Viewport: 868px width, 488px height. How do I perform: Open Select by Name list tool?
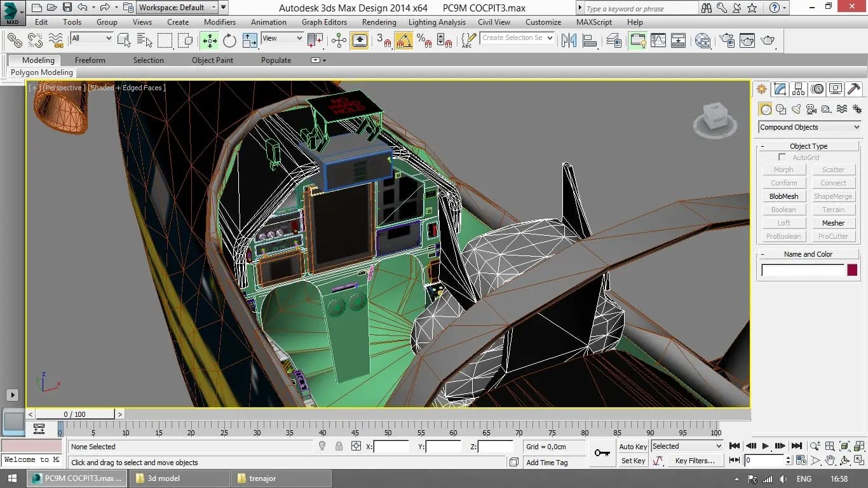[x=145, y=41]
